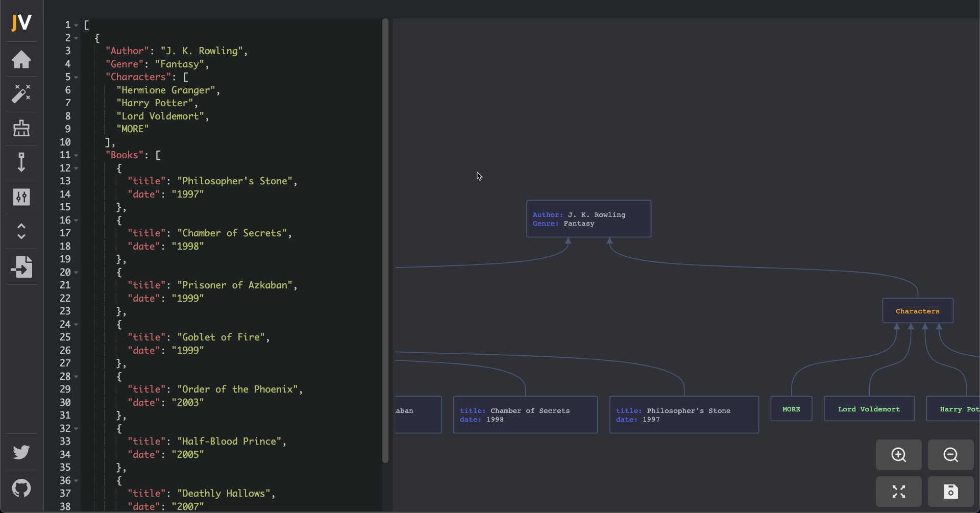This screenshot has width=980, height=513.
Task: Select the Lord Voldemort graph node
Action: 869,409
